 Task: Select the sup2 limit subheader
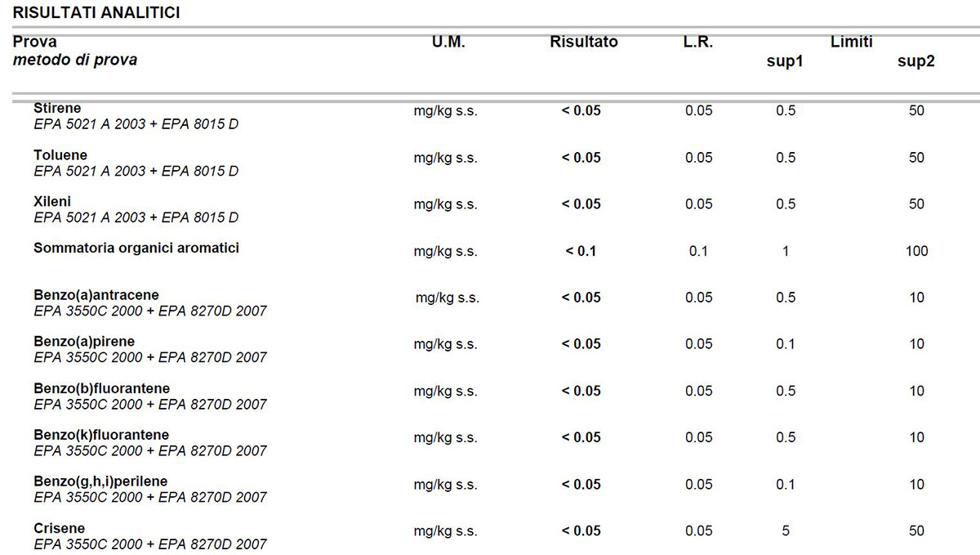click(915, 62)
